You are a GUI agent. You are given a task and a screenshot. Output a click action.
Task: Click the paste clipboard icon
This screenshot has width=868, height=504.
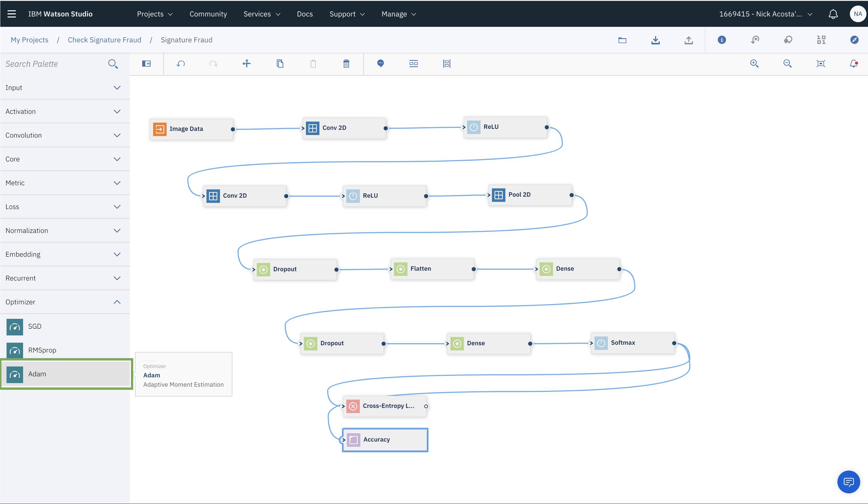click(x=313, y=64)
